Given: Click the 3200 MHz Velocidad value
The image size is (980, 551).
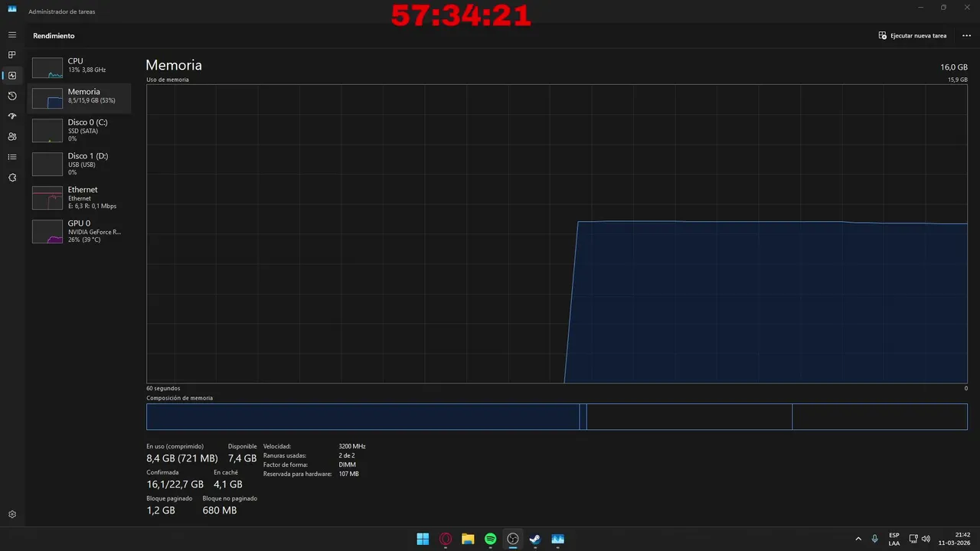Looking at the screenshot, I should pos(352,446).
